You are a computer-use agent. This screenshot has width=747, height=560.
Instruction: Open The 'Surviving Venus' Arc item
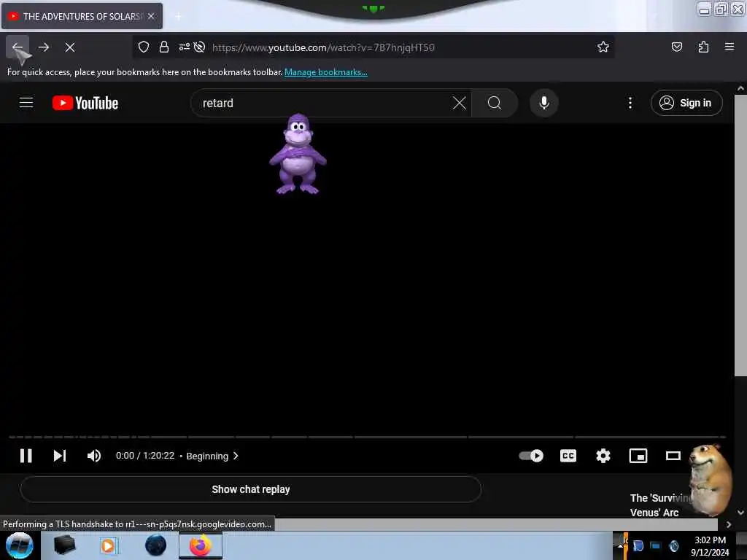(659, 505)
